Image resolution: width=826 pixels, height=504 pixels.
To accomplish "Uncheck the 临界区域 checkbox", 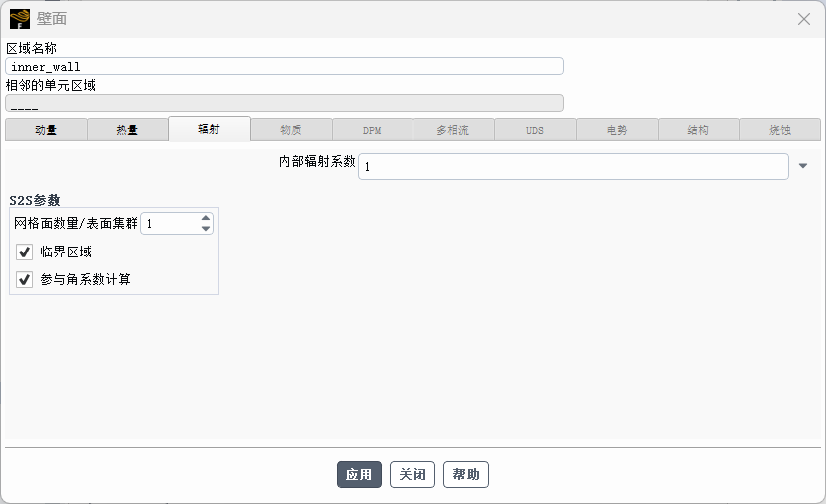I will click(x=25, y=252).
